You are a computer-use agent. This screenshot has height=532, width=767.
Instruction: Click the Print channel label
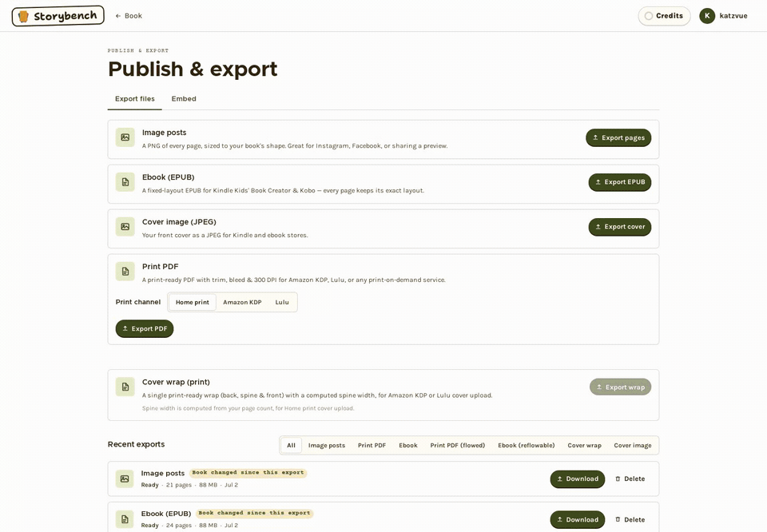click(x=138, y=302)
